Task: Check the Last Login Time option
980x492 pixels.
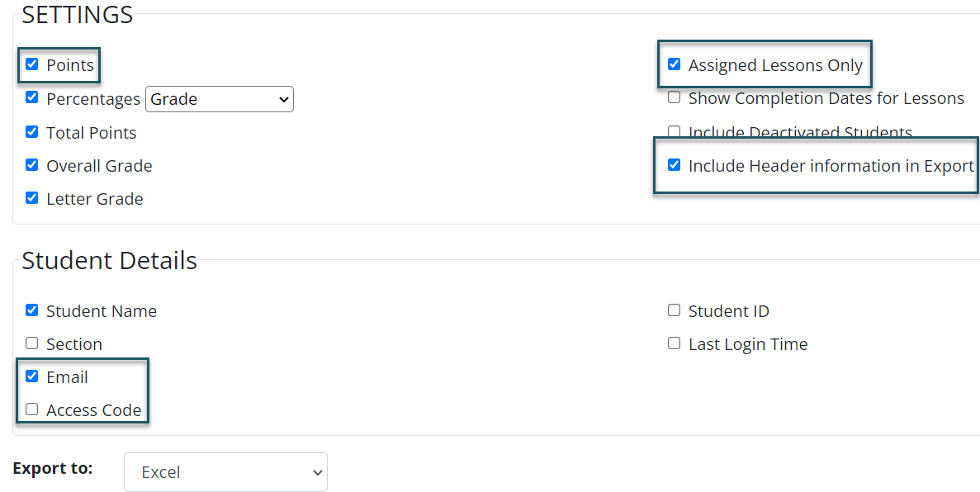Action: pos(674,343)
